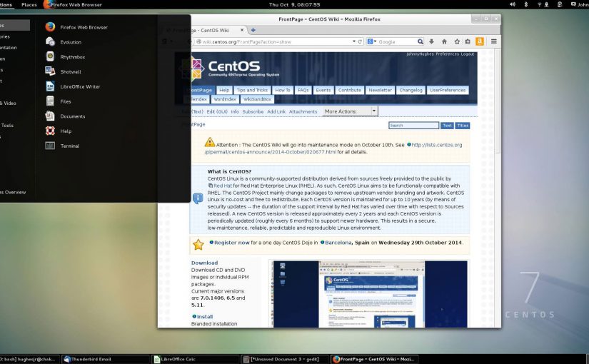Open the Help application
The width and height of the screenshot is (589, 364).
click(x=59, y=131)
